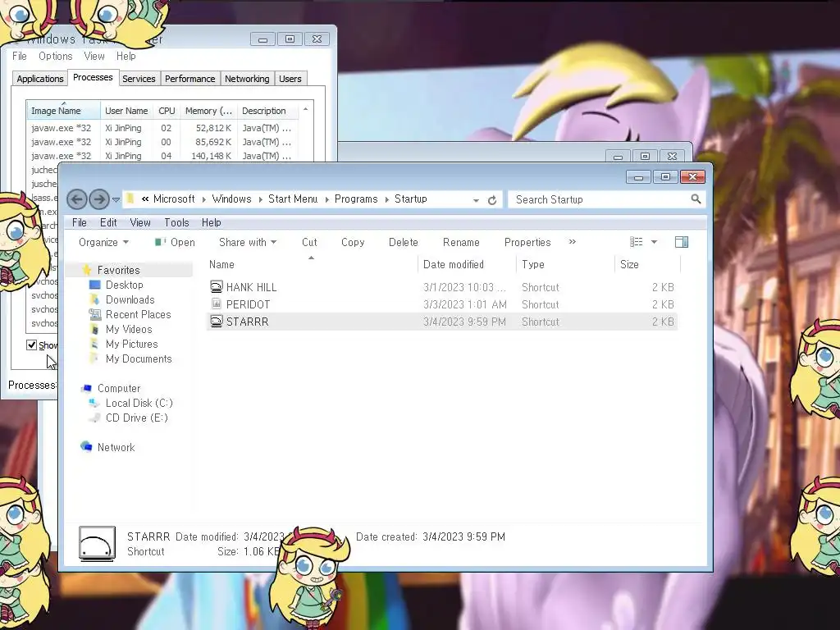
Task: Click Copy in the toolbar
Action: tap(353, 242)
